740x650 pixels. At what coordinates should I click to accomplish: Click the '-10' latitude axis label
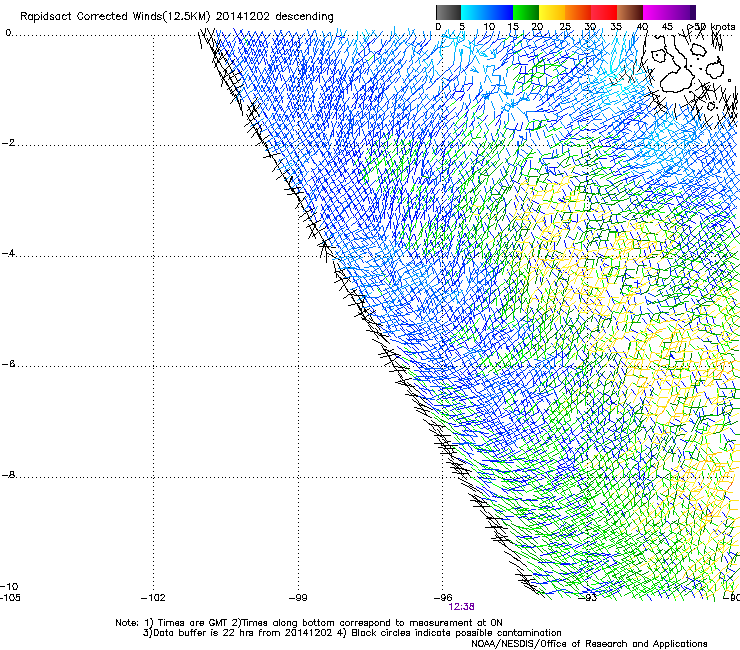[9, 587]
